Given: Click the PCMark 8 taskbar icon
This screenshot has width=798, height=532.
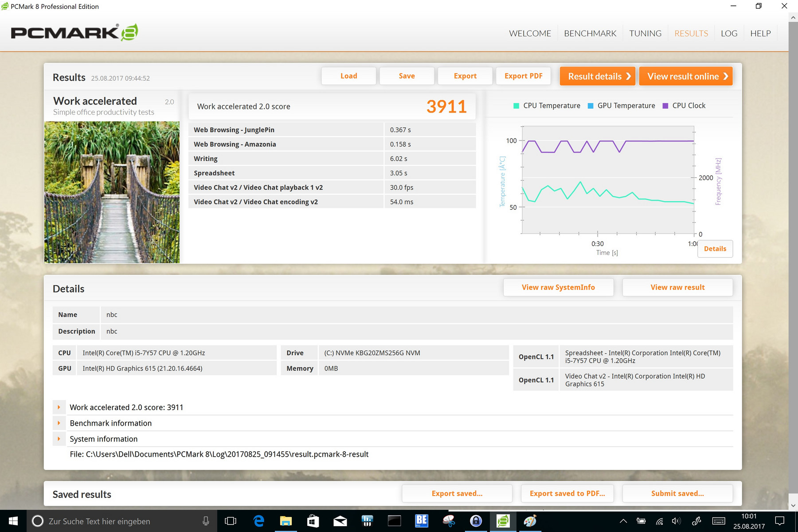Looking at the screenshot, I should coord(503,521).
